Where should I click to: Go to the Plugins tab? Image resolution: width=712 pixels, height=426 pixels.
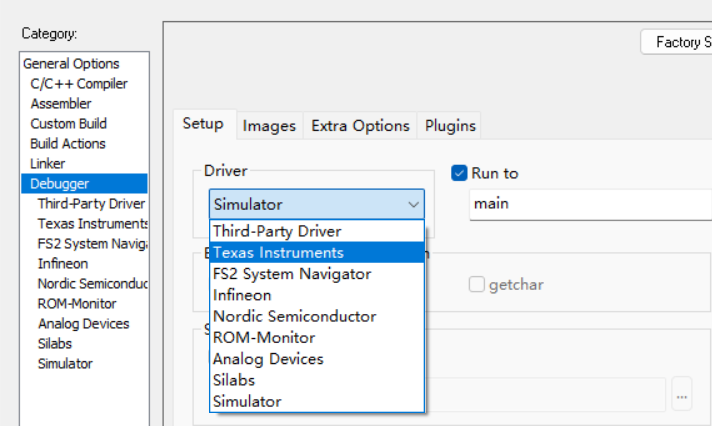450,125
